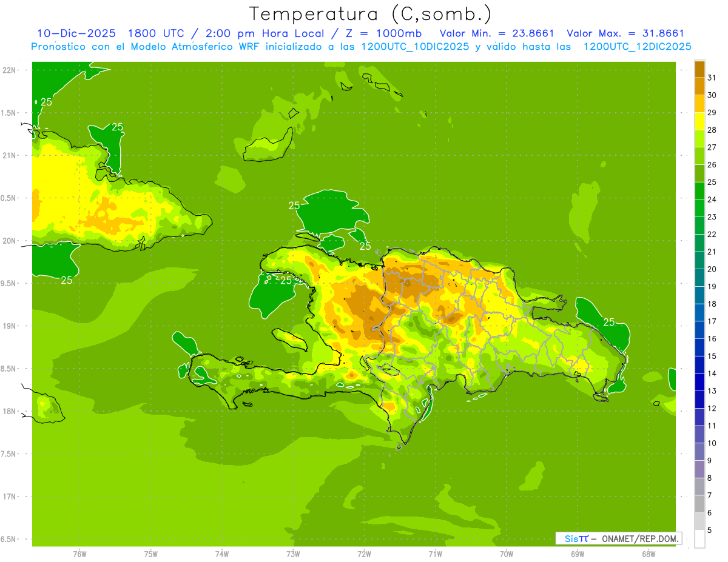Click the '19N' latitude axis label
728x562 pixels.
tap(10, 326)
